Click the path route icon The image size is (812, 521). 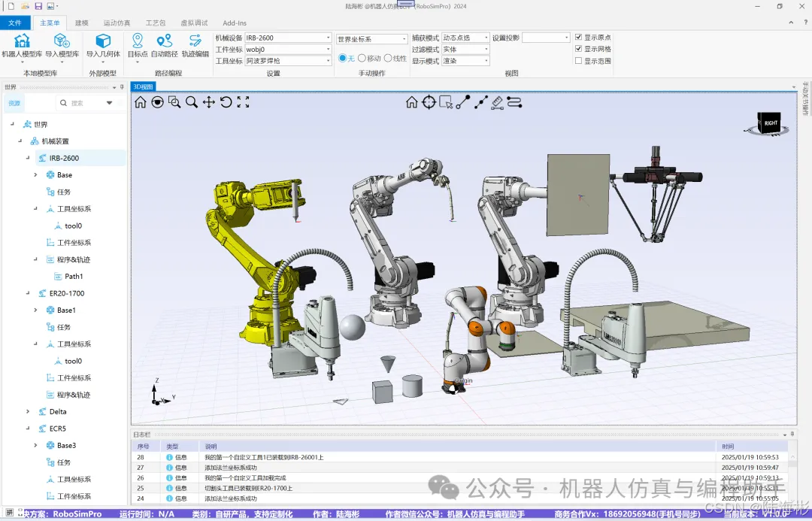[514, 102]
